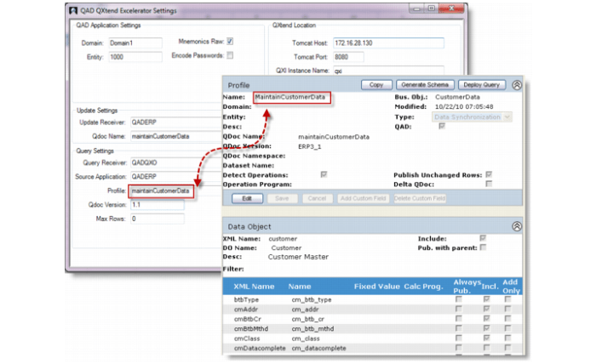Image resolution: width=596 pixels, height=364 pixels.
Task: Click the Delete Custom Field button
Action: (420, 198)
